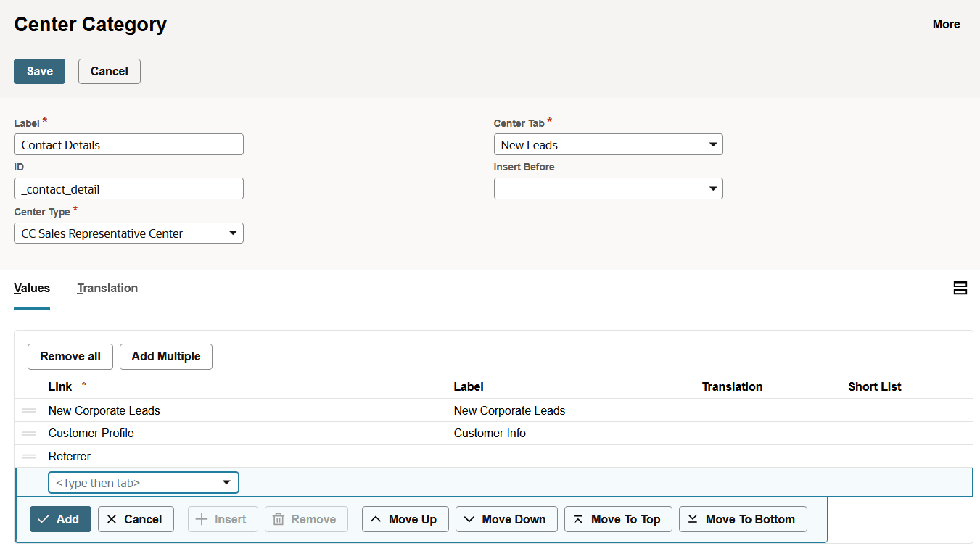Grab the drag handle for New Corporate Leads row
Viewport: 980px width, 551px height.
[x=29, y=410]
